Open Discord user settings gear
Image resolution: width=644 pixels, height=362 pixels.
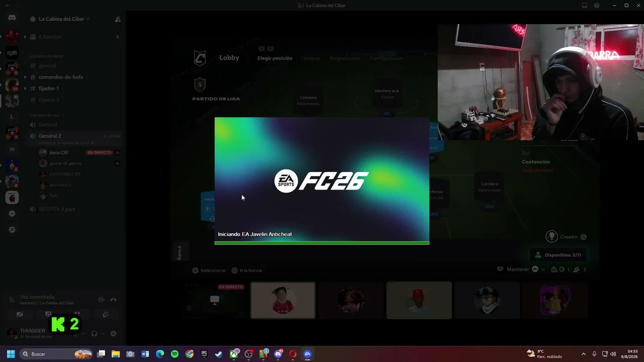pos(113,334)
